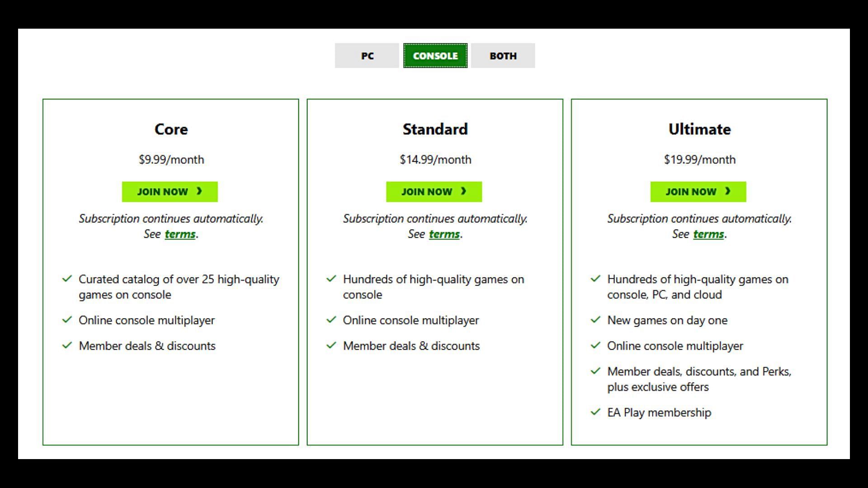Click the Core plan price display

click(x=170, y=159)
